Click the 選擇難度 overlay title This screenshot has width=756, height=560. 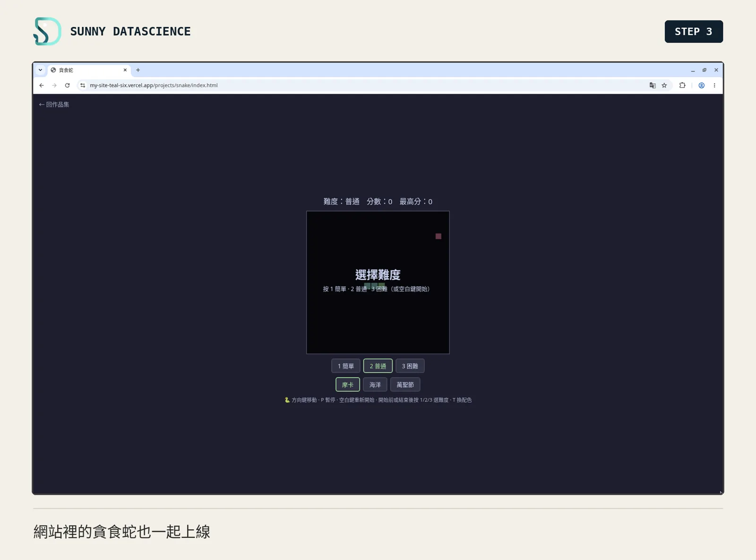[378, 275]
